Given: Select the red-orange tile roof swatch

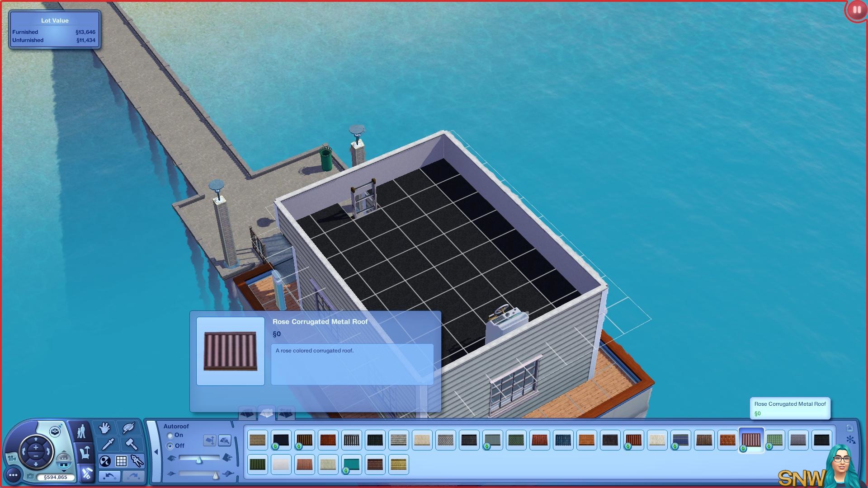Looking at the screenshot, I should point(328,440).
